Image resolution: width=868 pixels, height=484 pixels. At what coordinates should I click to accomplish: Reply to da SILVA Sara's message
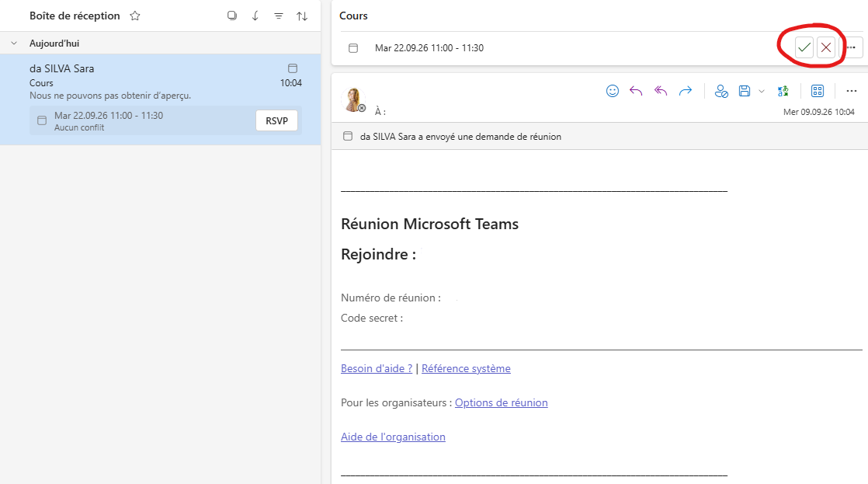(636, 91)
